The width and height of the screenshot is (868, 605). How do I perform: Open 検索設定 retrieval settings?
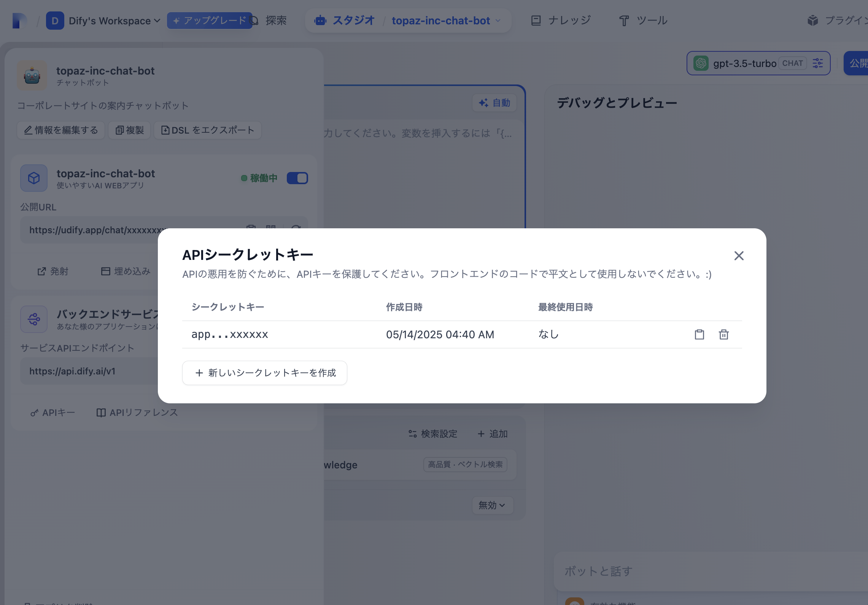pos(433,434)
